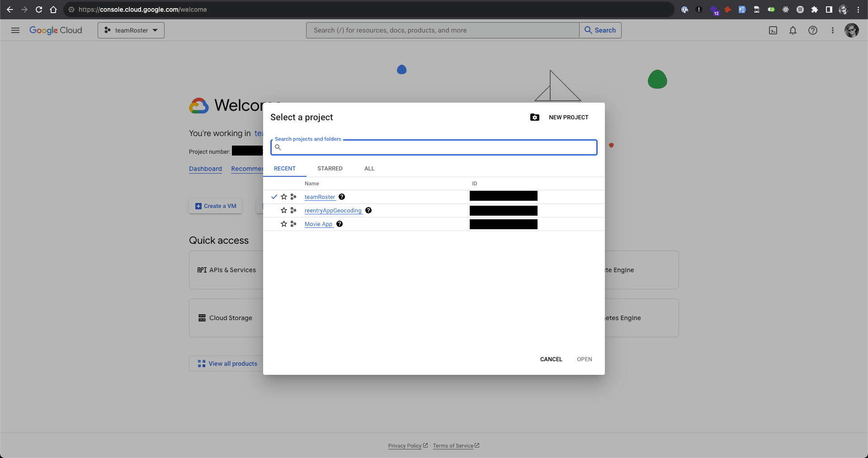Click the project icon beside teamRoster
Screen dimensions: 868x458
293,197
